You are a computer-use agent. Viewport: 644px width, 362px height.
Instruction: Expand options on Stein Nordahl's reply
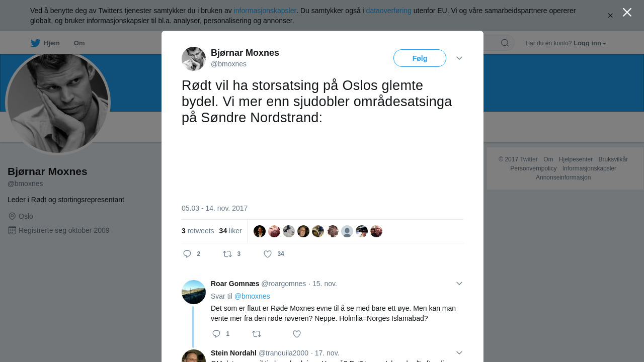click(459, 353)
